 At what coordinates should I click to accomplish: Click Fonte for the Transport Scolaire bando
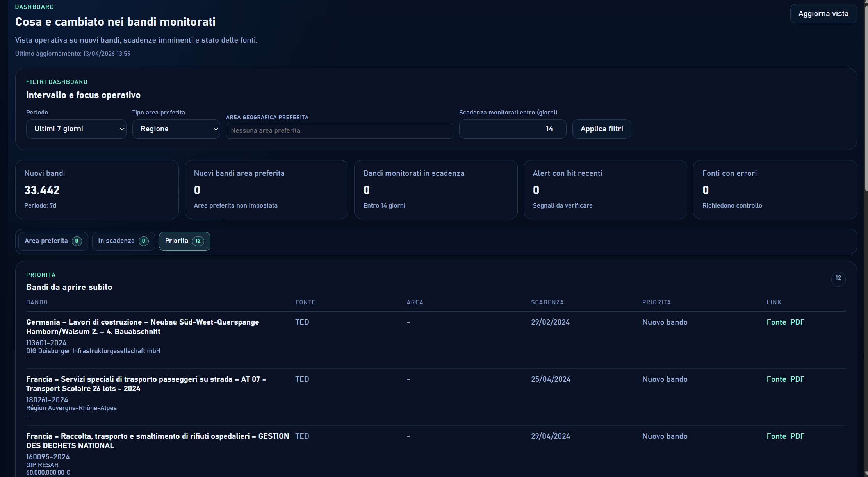pyautogui.click(x=776, y=379)
